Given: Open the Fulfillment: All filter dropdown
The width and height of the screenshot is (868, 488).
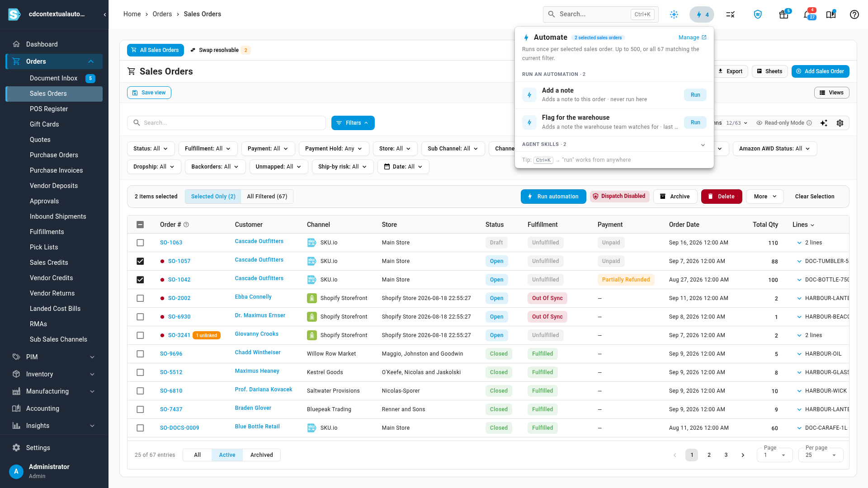Looking at the screenshot, I should [x=208, y=149].
